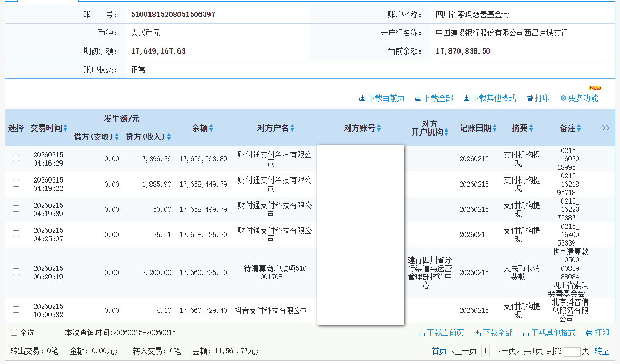Sort the table using the 交易时间 sort arrows
620x364 pixels.
click(65, 128)
